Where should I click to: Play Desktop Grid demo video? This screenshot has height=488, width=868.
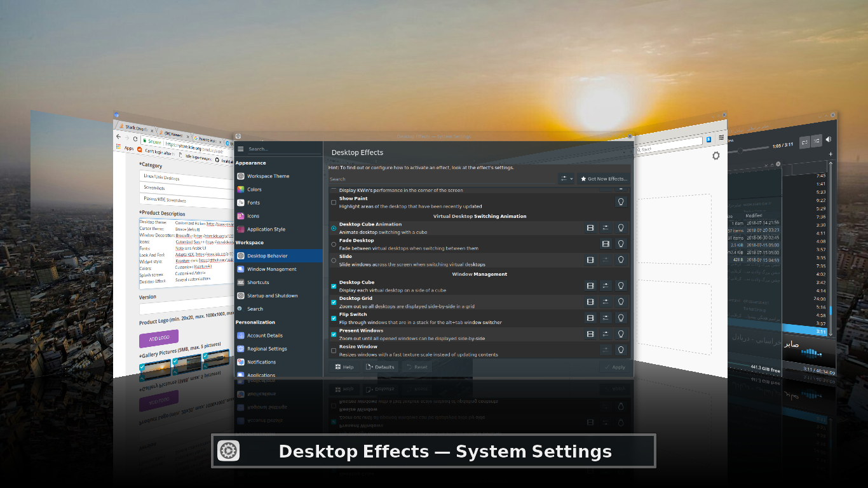(x=590, y=302)
